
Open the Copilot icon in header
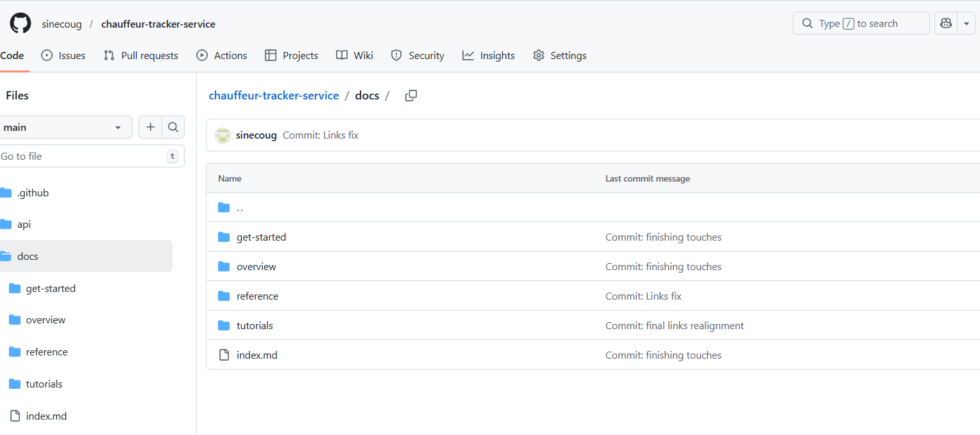(x=945, y=24)
